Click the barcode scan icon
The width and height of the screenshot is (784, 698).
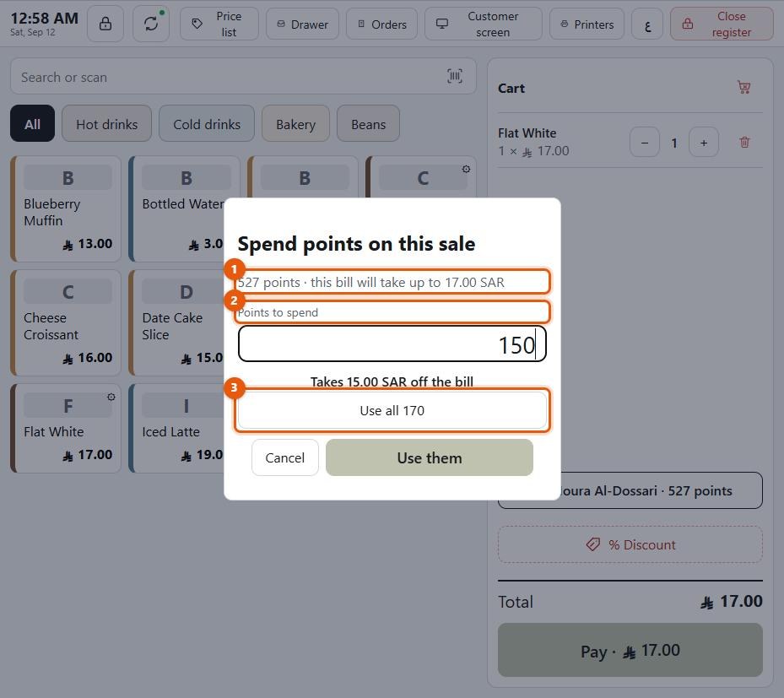point(455,76)
